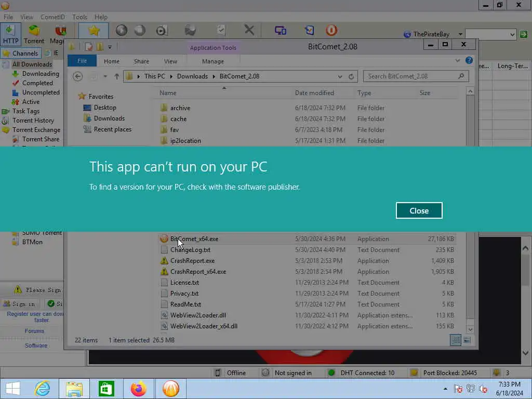The image size is (532, 399).
Task: Click the Sign in button
Action: tap(20, 303)
